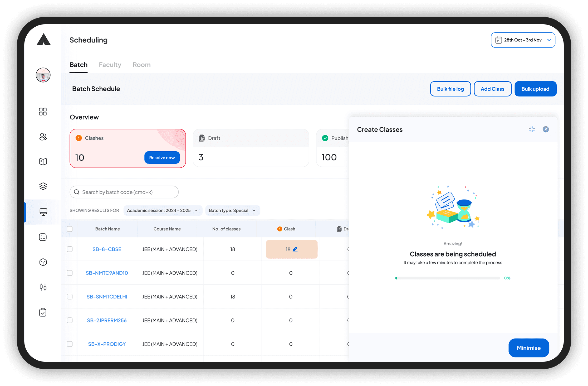Image resolution: width=588 pixels, height=386 pixels.
Task: Select the SB-SNMTCDELHI row checkbox
Action: click(70, 297)
